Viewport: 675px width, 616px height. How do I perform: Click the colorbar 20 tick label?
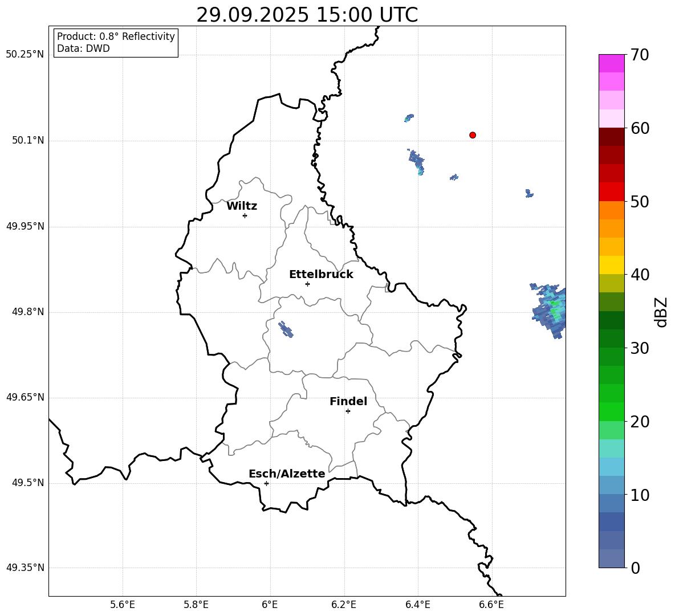[640, 421]
